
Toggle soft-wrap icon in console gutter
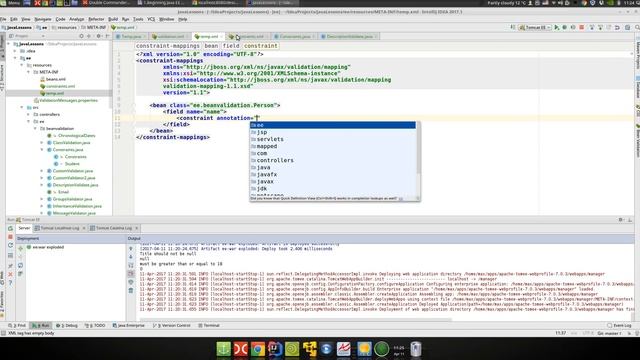pyautogui.click(x=131, y=266)
